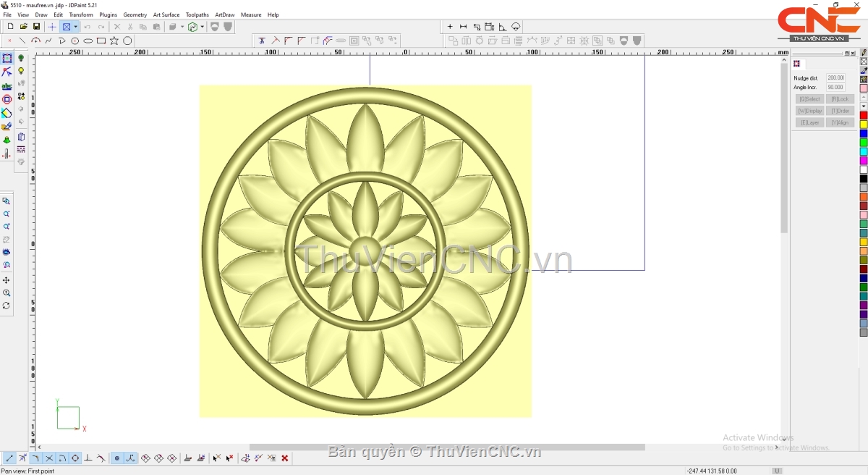
Task: Click the [E]Layer button
Action: [x=810, y=122]
